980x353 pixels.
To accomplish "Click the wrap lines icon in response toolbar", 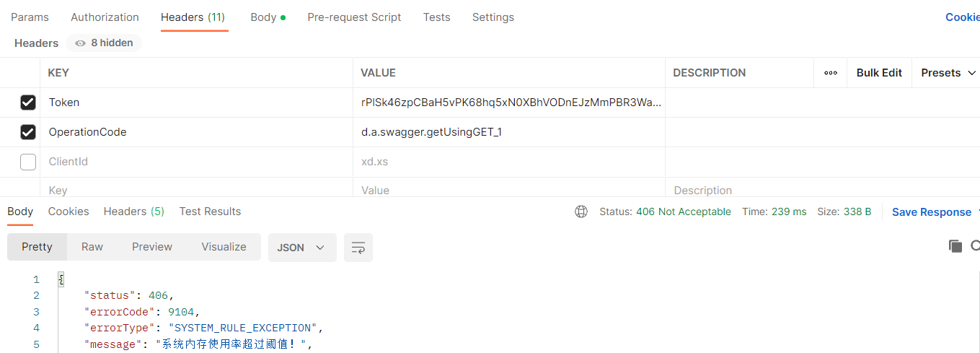I will tap(358, 248).
